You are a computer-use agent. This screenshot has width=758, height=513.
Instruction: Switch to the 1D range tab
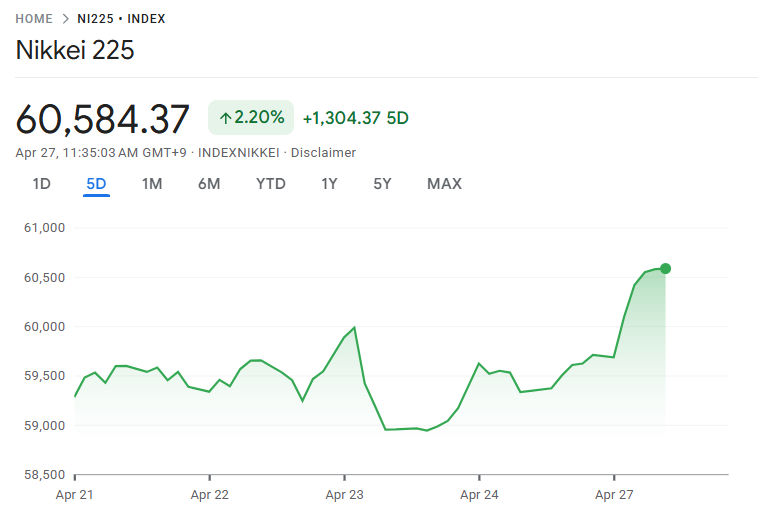pyautogui.click(x=42, y=184)
